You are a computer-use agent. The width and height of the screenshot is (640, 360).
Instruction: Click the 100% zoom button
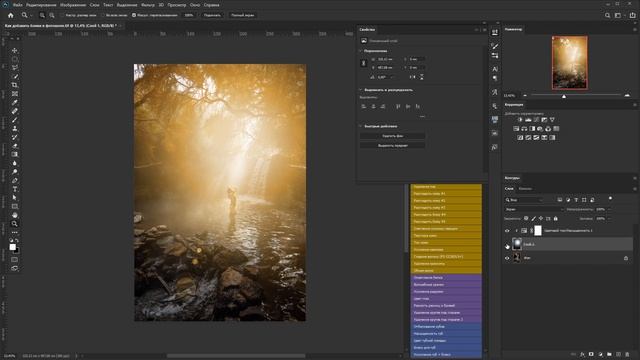coord(189,15)
